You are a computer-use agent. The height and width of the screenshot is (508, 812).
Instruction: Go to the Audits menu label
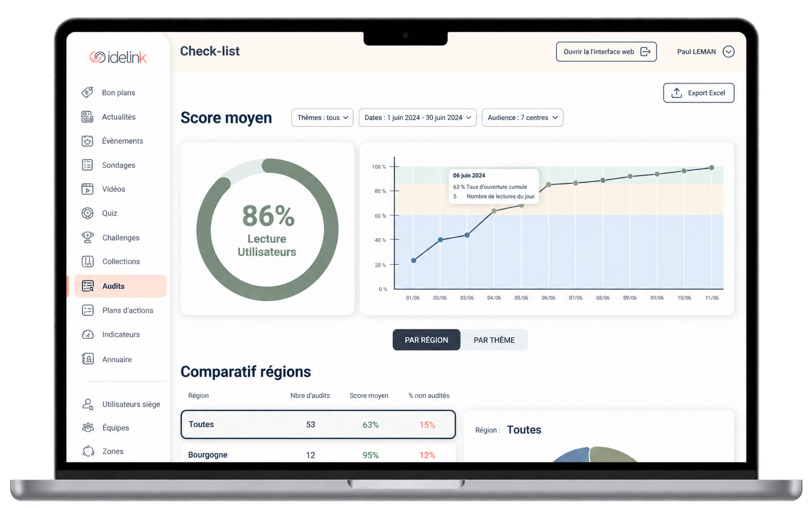click(x=113, y=286)
